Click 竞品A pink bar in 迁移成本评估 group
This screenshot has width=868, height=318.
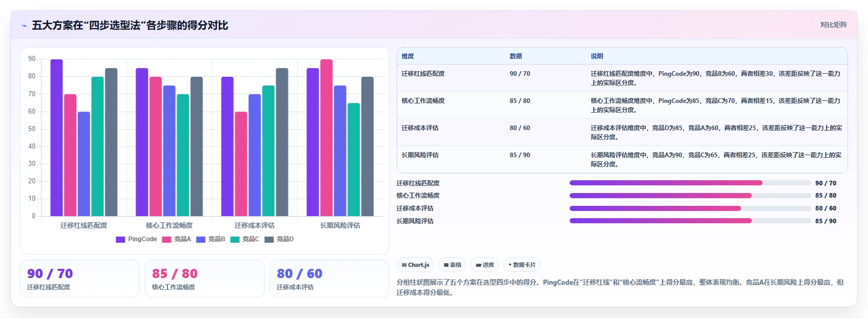pos(241,164)
